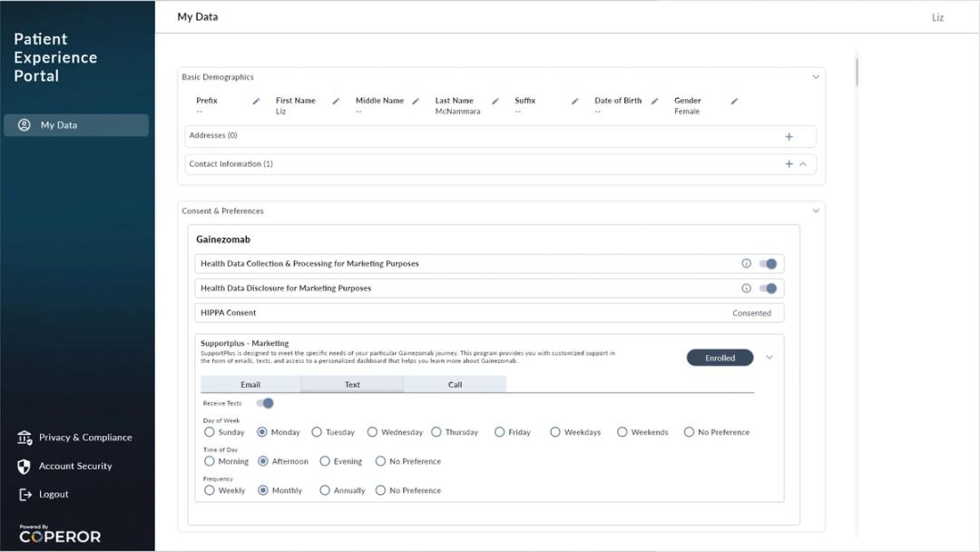Add a new contact information entry
The width and height of the screenshot is (980, 552).
tap(788, 164)
